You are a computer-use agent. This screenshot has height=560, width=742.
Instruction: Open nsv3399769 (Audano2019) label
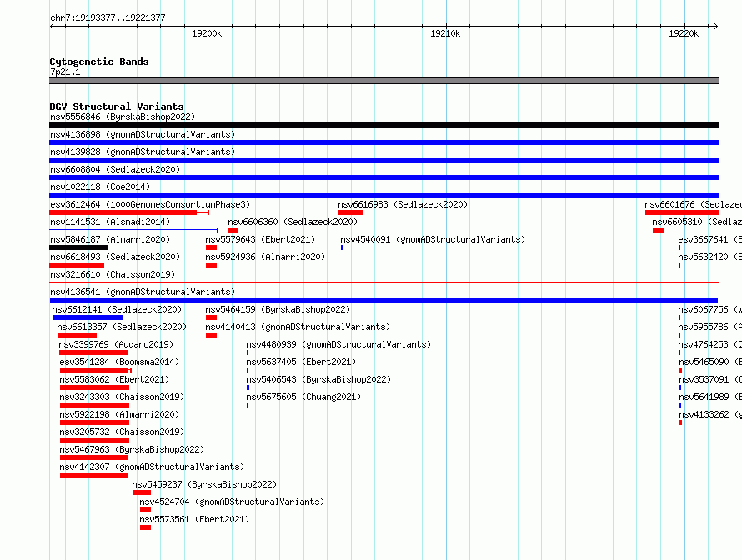[116, 344]
